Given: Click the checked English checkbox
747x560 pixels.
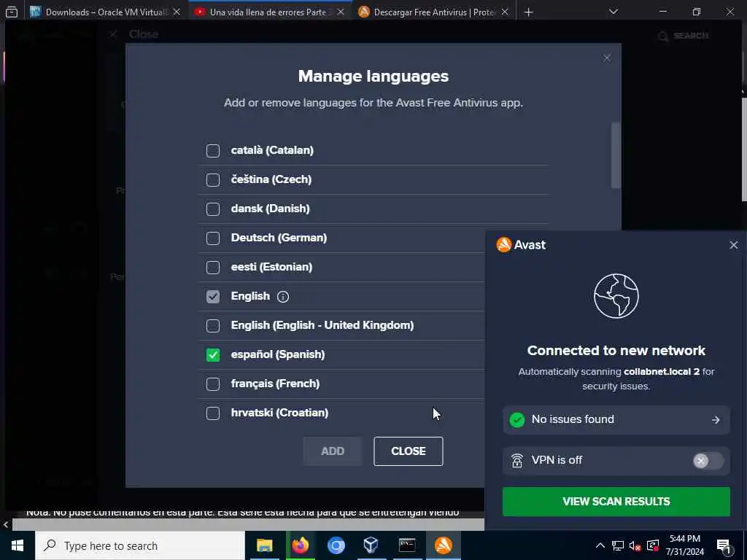Looking at the screenshot, I should 213,296.
